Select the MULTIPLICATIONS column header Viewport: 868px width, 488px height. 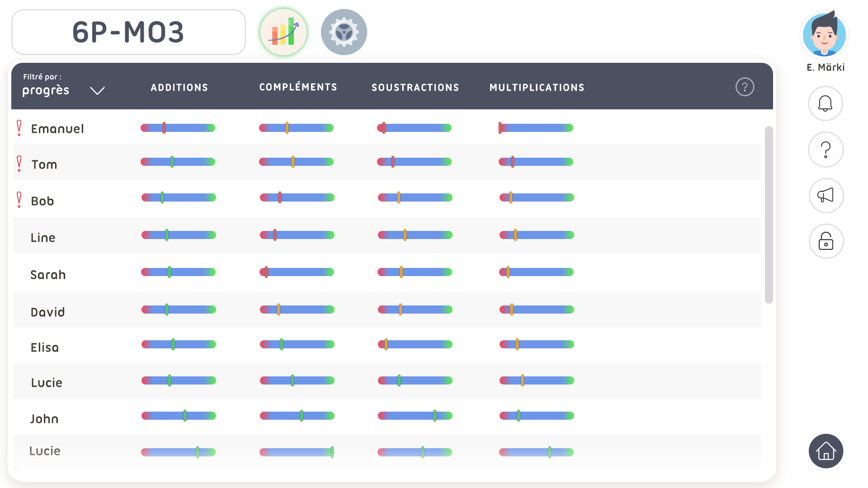537,88
